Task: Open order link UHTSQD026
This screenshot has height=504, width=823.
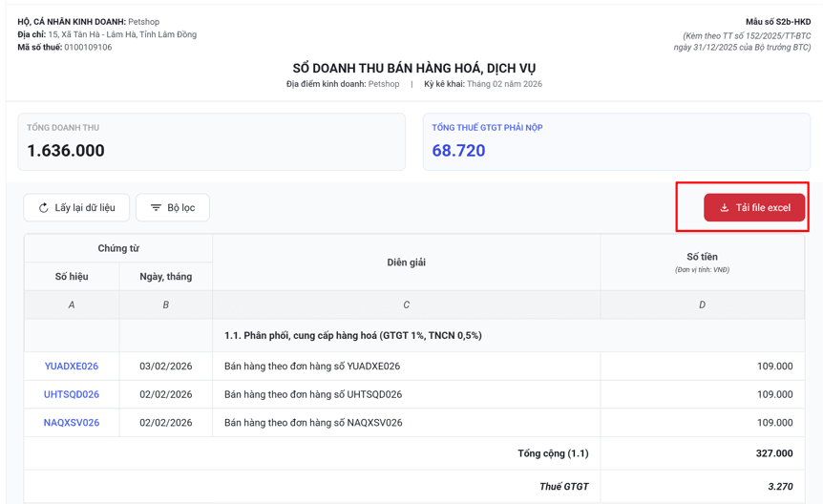Action: (x=72, y=394)
